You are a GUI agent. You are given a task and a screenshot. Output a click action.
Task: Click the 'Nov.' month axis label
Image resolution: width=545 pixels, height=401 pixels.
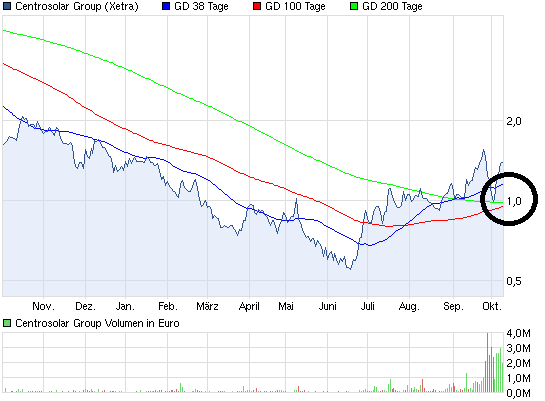coord(43,306)
